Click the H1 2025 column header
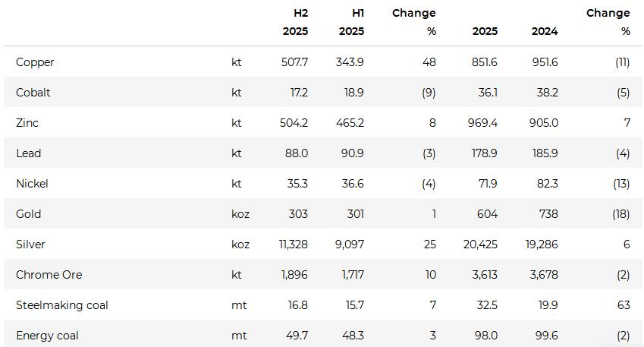This screenshot has height=347, width=644. pos(351,22)
